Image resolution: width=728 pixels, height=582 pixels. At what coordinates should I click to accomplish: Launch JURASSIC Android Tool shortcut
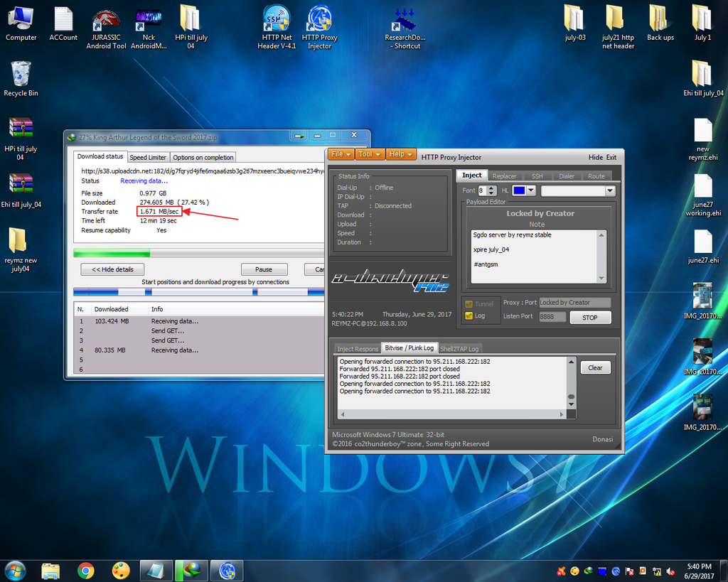(106, 28)
